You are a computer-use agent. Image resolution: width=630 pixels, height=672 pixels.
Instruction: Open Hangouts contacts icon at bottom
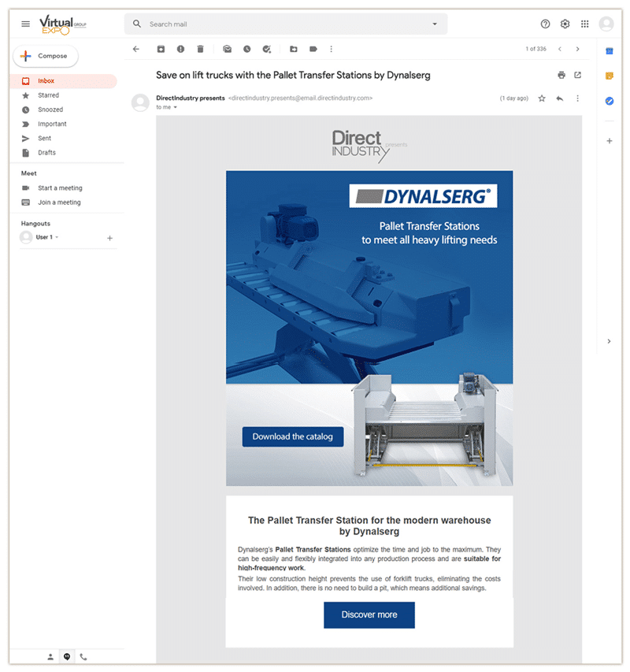[50, 656]
